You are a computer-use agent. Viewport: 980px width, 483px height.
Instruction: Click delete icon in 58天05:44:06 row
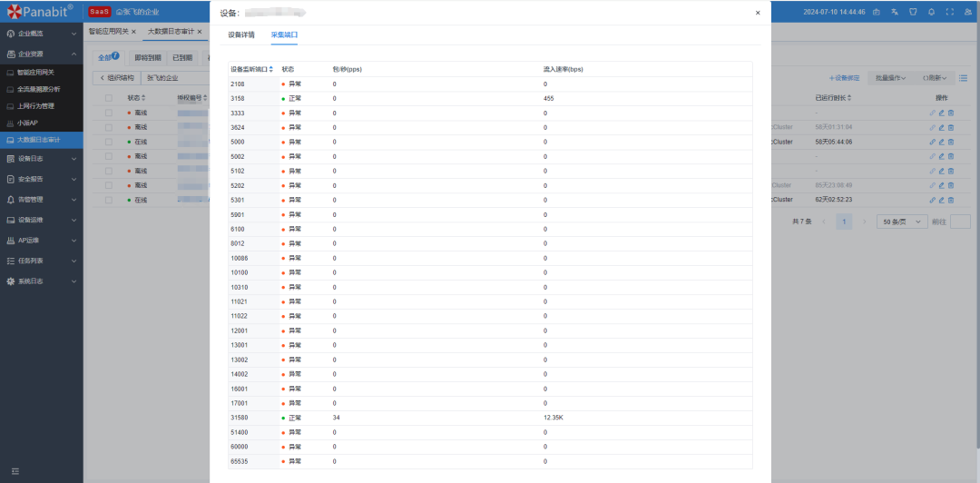pos(951,142)
